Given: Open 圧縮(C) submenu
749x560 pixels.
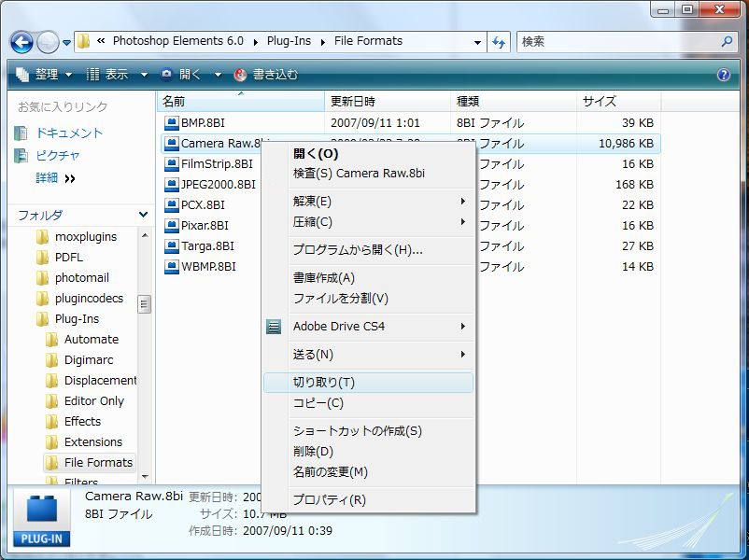Looking at the screenshot, I should coord(368,222).
